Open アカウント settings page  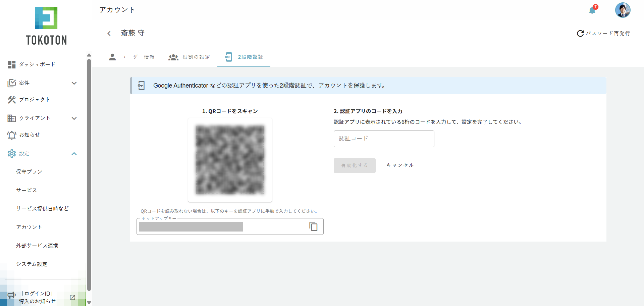click(x=29, y=227)
